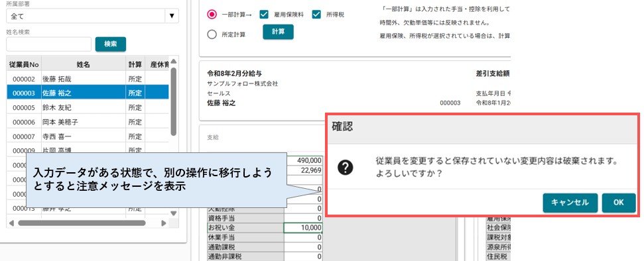644x261 pixels.
Task: Click the お祝い金 row label
Action: click(x=245, y=228)
